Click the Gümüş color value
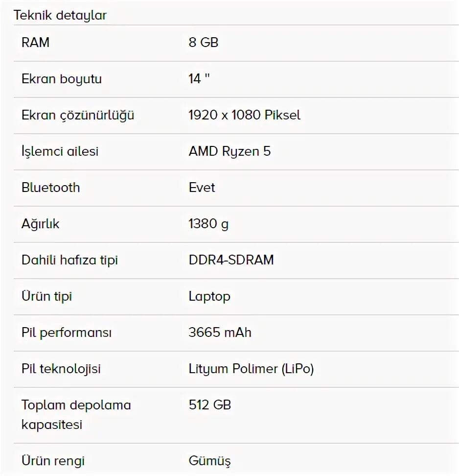The height and width of the screenshot is (476, 459). pyautogui.click(x=209, y=461)
